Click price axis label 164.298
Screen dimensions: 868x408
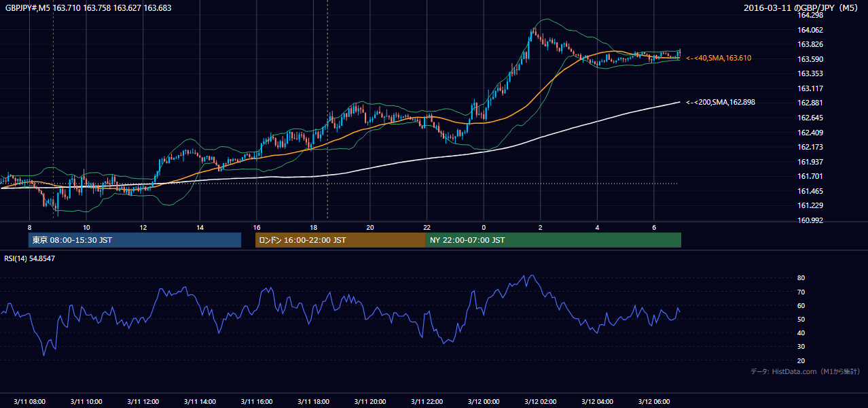coord(810,15)
